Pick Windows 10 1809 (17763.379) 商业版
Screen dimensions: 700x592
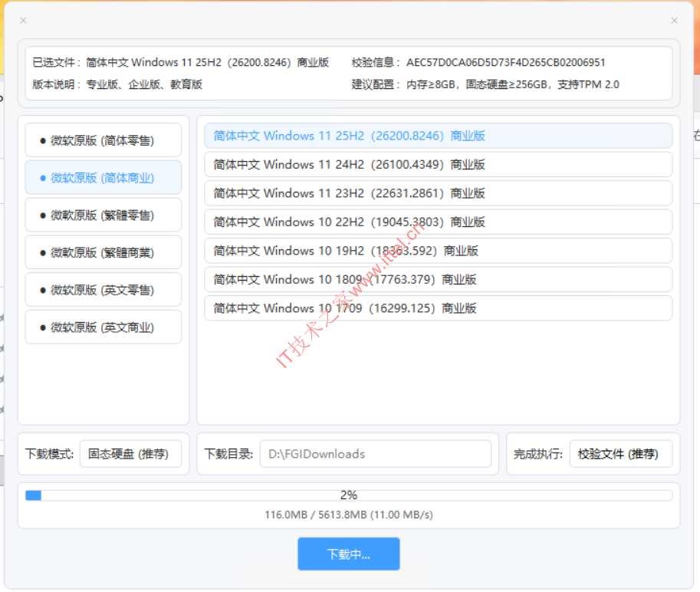(x=438, y=279)
